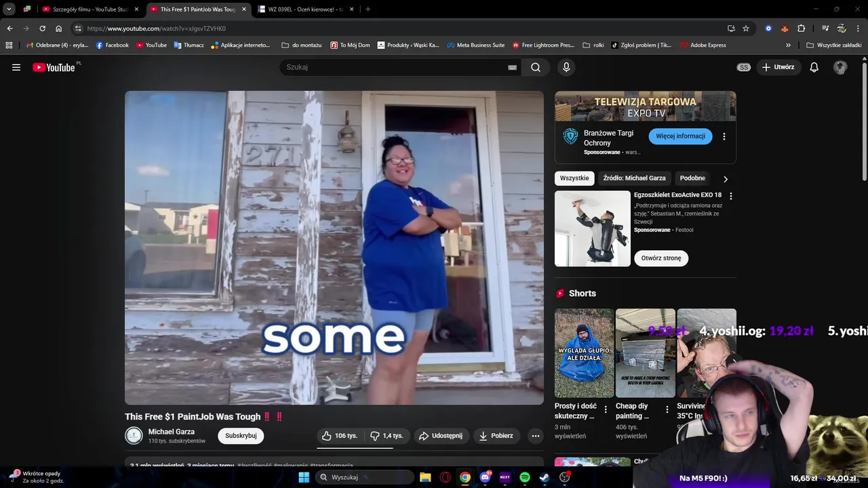Select the 'Źródło: Michael Garza' filter chip
Image resolution: width=868 pixels, height=488 pixels.
pos(634,178)
